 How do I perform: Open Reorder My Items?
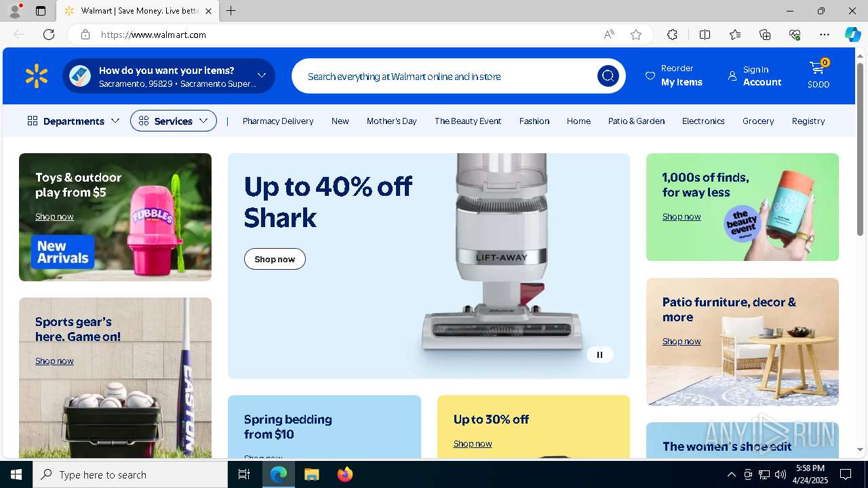[x=674, y=75]
